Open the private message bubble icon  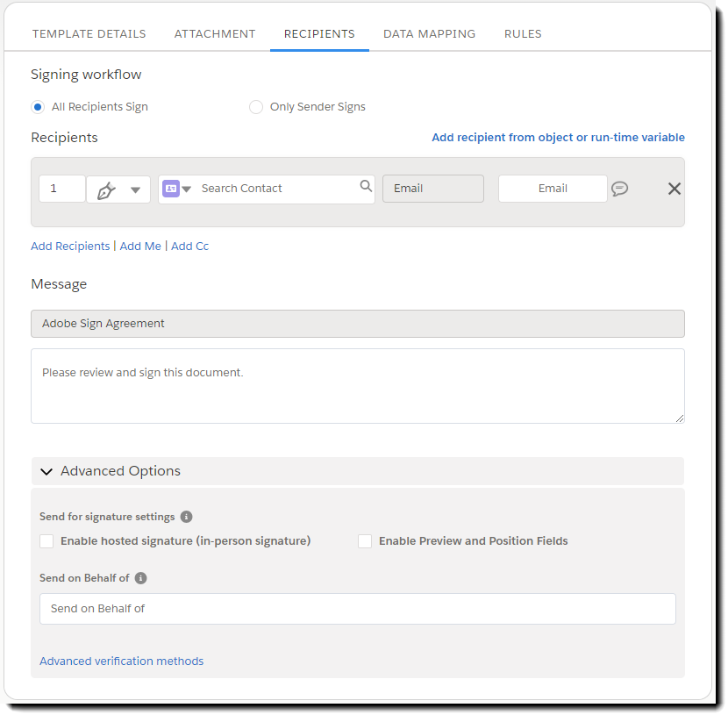(619, 189)
